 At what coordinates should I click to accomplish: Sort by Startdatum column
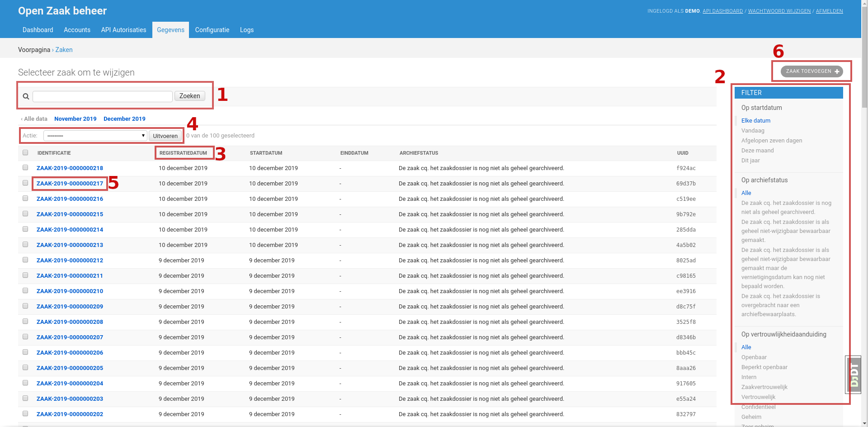click(x=266, y=153)
